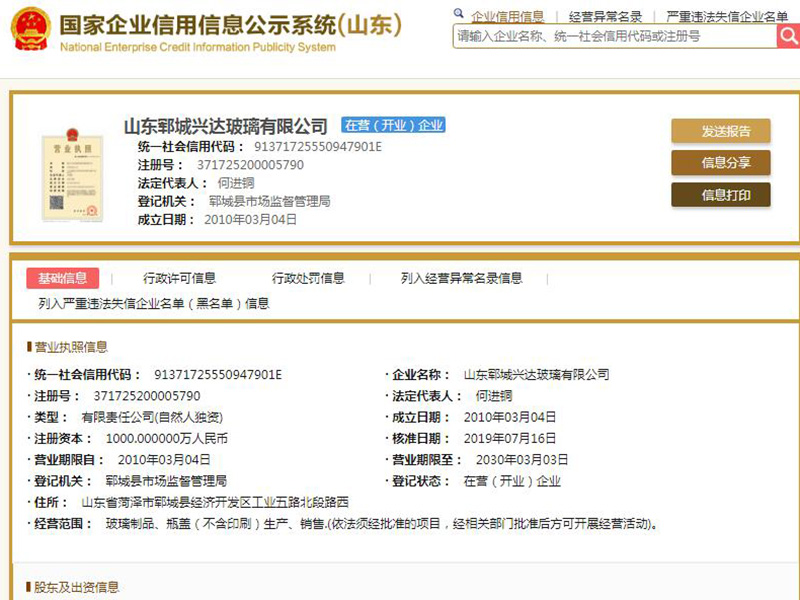Show the 列入严重违法失信企业名单（黑名单）信息 tab

point(153,303)
